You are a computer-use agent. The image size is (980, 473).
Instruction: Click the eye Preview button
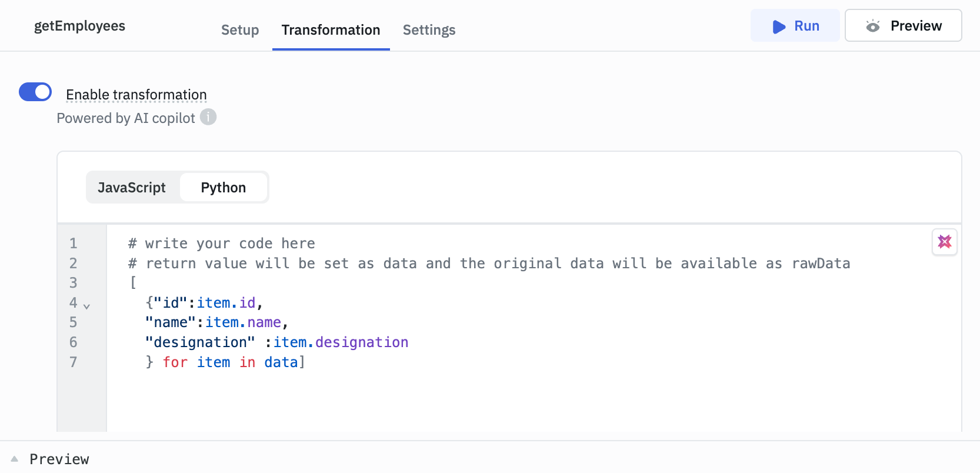[x=903, y=26]
